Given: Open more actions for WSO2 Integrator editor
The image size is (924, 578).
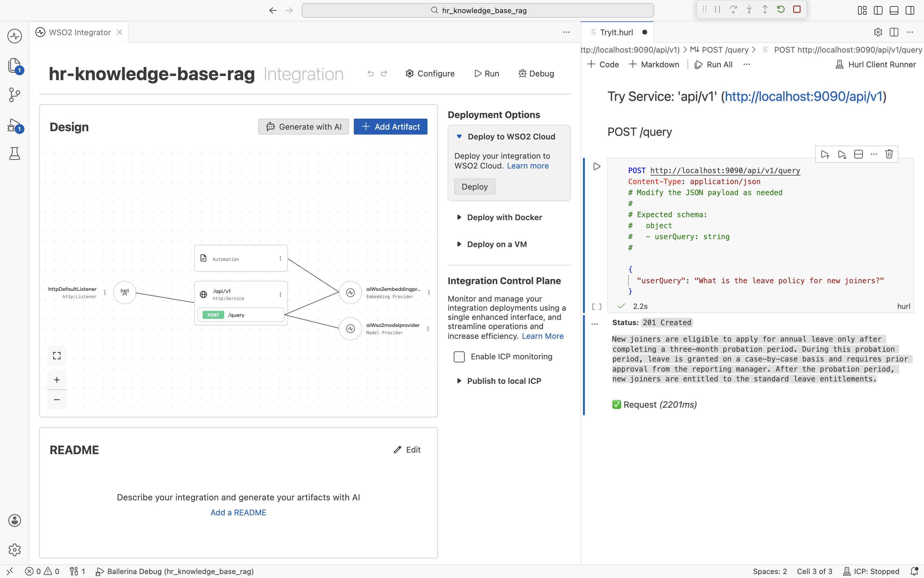Looking at the screenshot, I should [x=566, y=32].
